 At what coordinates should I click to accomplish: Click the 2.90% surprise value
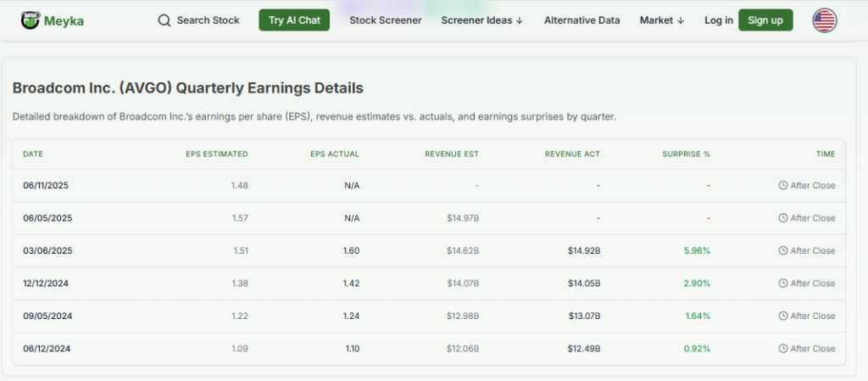(697, 283)
